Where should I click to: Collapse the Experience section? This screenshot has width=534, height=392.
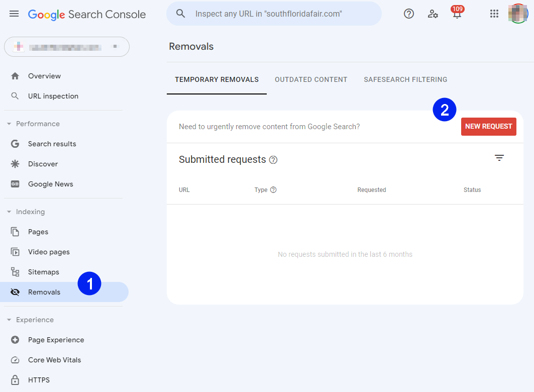9,320
